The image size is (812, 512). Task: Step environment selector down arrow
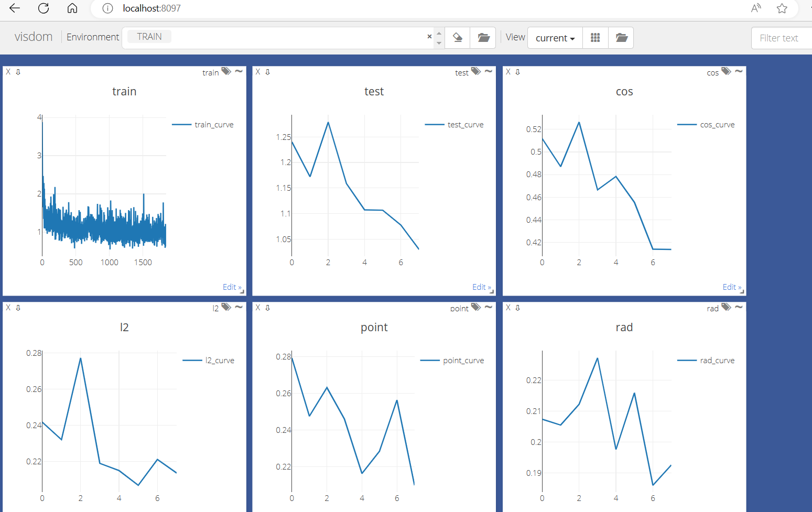[x=439, y=43]
